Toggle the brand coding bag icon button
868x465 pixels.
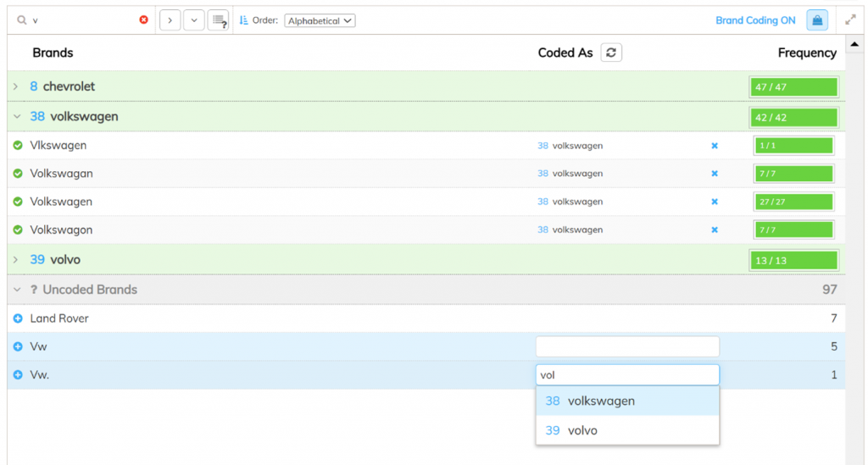point(817,20)
